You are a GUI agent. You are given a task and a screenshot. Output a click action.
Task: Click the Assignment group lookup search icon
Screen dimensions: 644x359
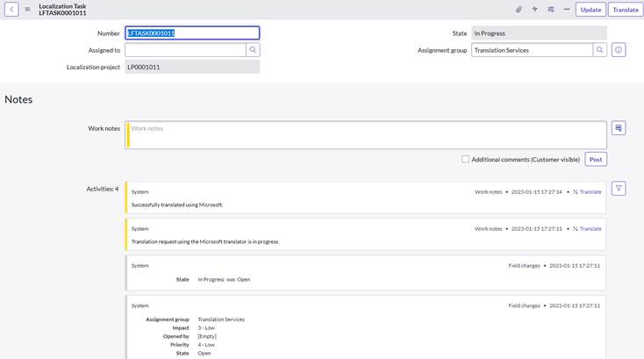coord(600,50)
